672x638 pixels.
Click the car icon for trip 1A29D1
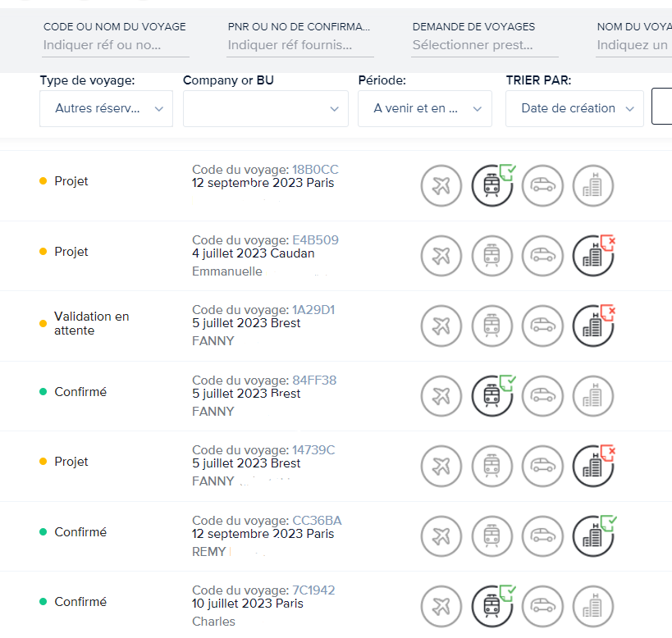point(542,326)
